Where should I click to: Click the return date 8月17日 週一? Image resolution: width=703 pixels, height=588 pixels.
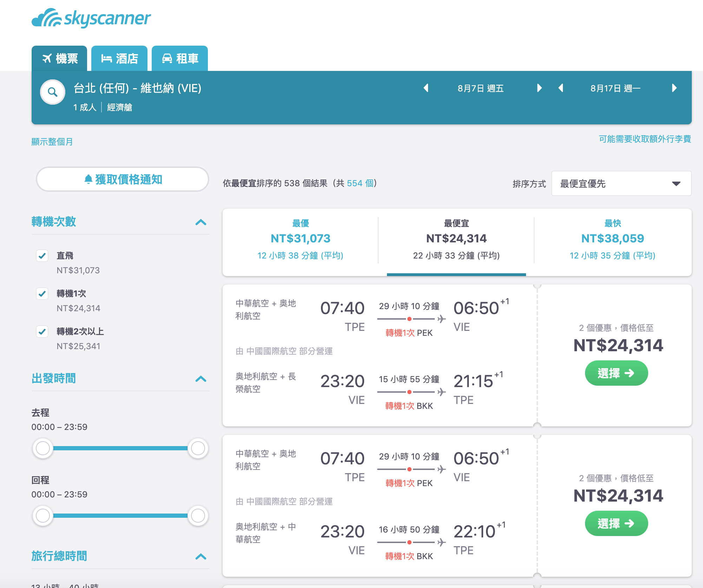coord(616,88)
